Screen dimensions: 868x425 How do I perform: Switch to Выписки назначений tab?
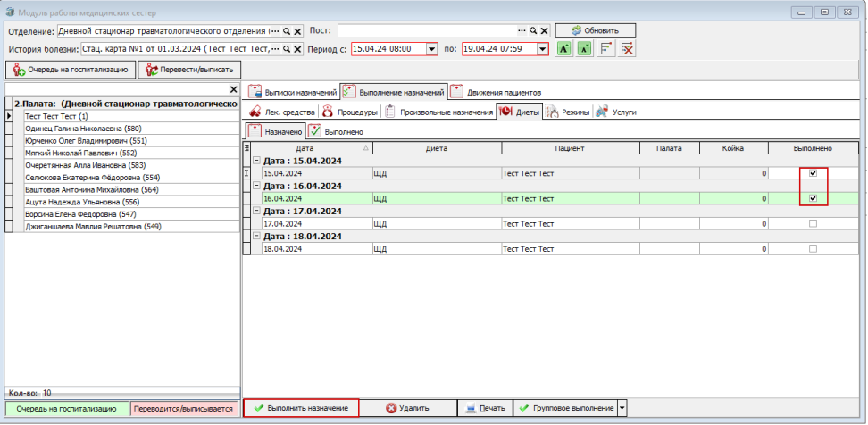[292, 92]
